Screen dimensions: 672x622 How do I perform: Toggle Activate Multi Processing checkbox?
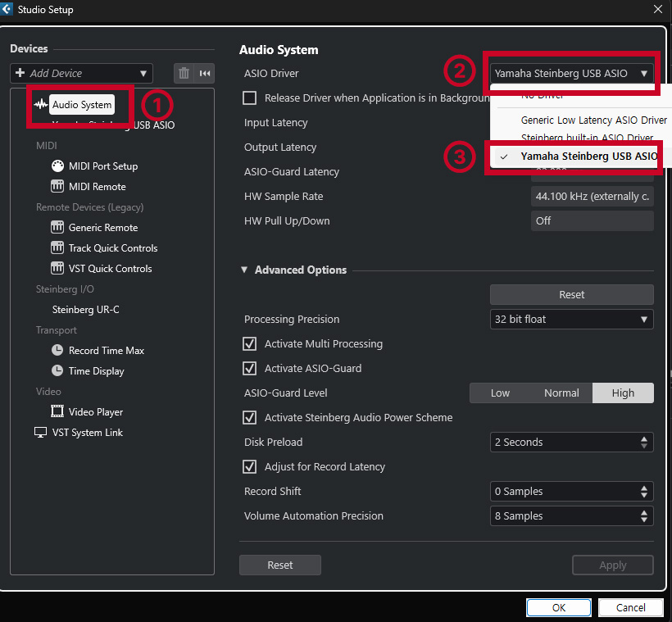point(250,344)
